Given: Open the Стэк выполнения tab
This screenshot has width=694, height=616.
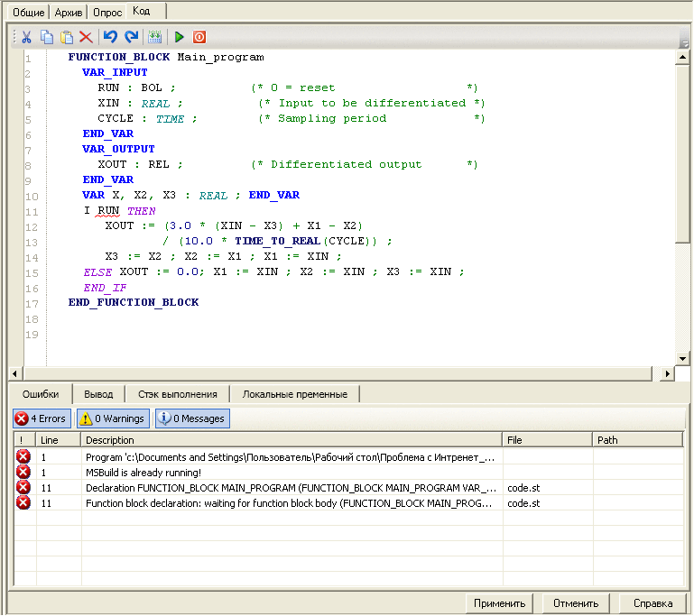Looking at the screenshot, I should pyautogui.click(x=178, y=394).
